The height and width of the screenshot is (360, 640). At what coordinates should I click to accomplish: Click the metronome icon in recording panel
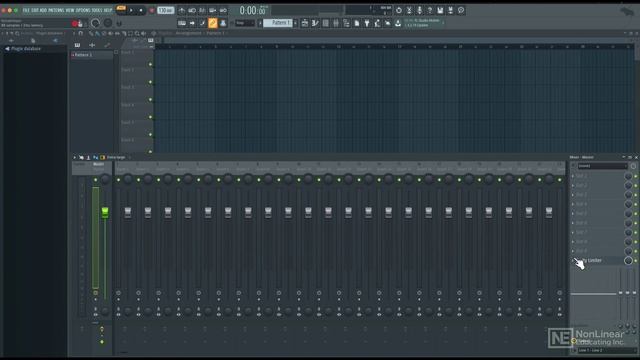[181, 10]
